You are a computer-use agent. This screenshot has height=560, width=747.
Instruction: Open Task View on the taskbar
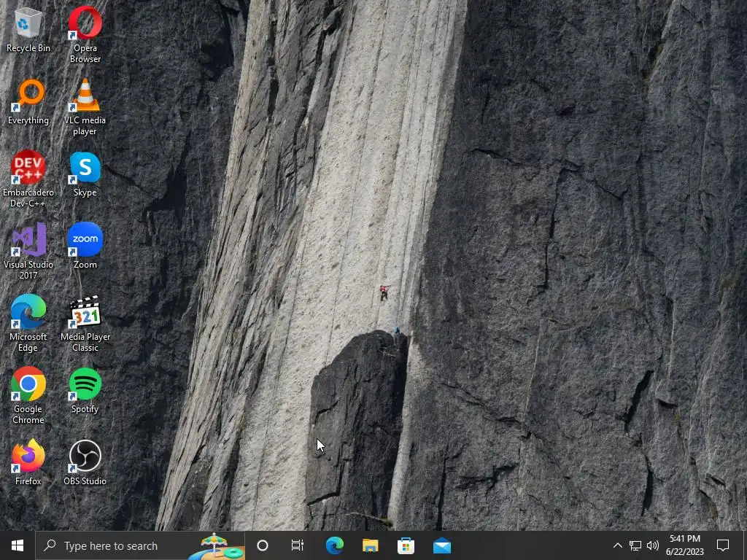[x=298, y=545]
